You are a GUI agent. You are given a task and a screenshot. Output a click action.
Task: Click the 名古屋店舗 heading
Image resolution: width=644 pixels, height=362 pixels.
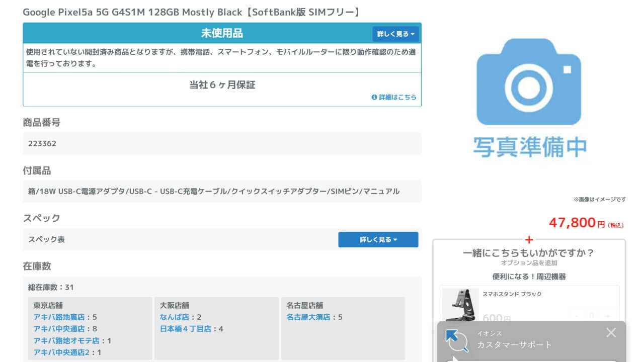(304, 305)
